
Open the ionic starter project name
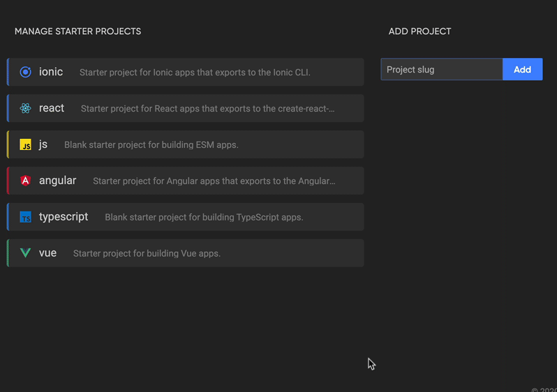click(x=51, y=72)
